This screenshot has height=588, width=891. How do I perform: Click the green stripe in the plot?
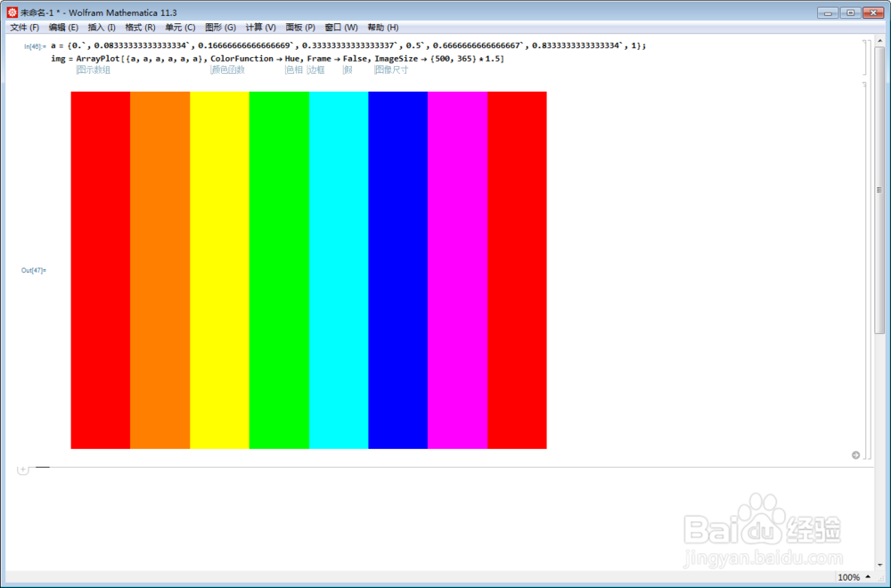(x=279, y=270)
